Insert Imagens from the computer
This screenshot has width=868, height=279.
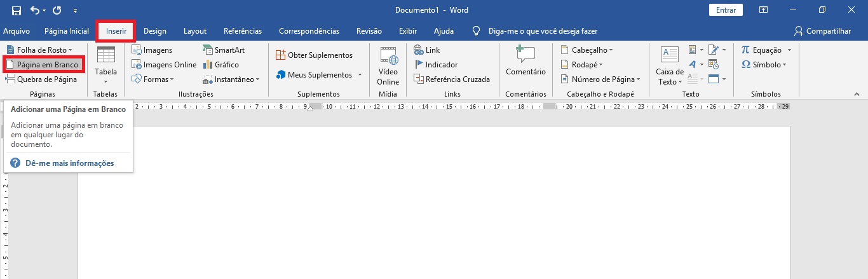click(151, 50)
